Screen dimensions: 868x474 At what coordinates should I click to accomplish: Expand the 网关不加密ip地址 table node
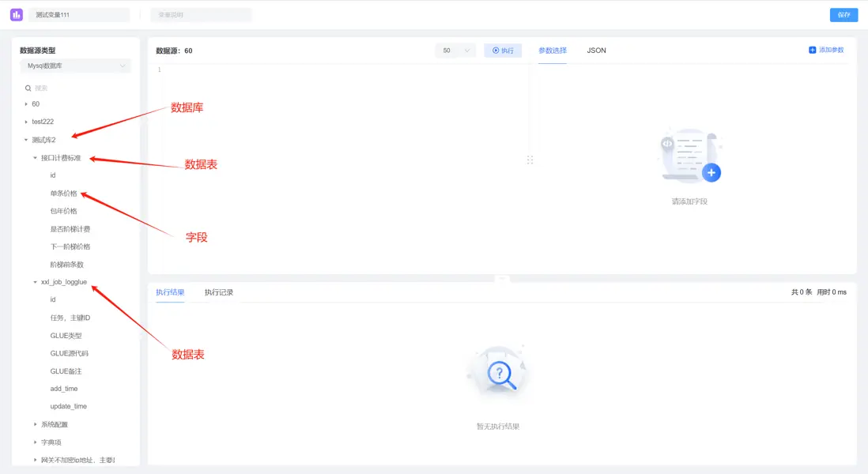pos(35,460)
